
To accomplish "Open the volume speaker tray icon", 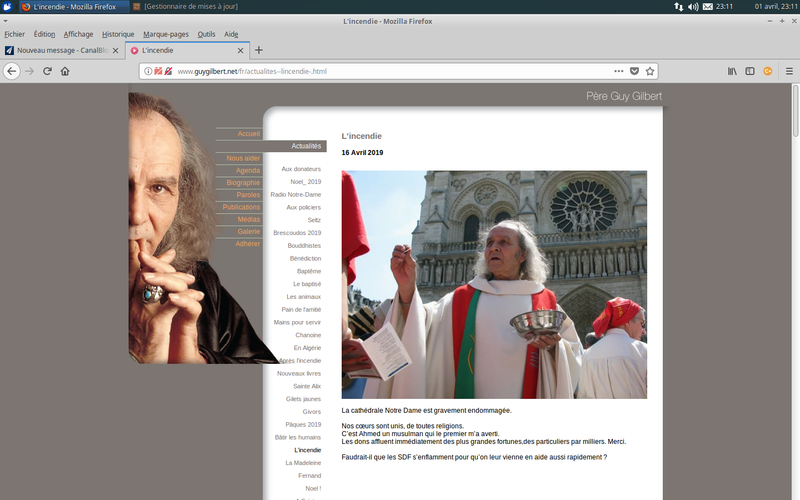I will pyautogui.click(x=693, y=7).
